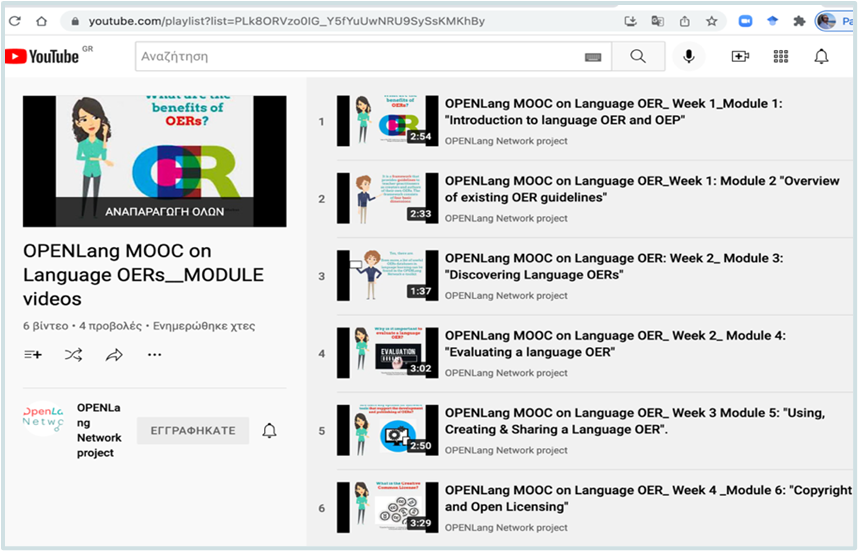Click the playlist title "OPENLang MOOC on Language OERs__MODULE videos"
Image resolution: width=858 pixels, height=551 pixels.
click(143, 275)
